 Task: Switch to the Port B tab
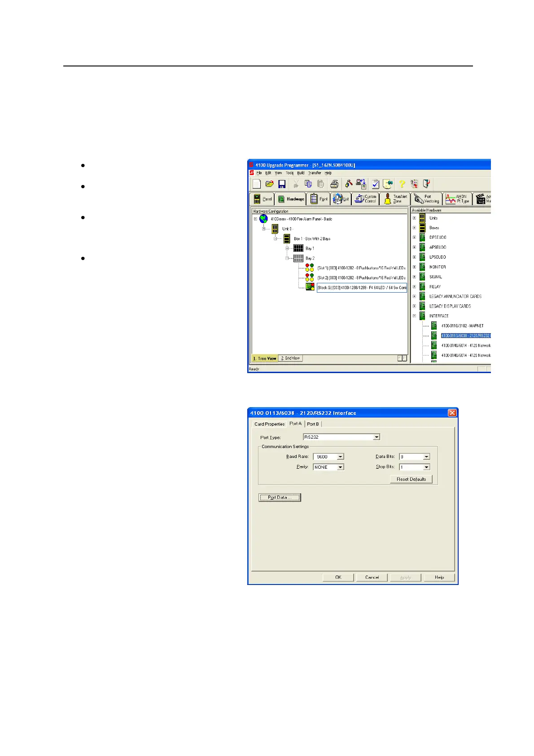pos(313,424)
